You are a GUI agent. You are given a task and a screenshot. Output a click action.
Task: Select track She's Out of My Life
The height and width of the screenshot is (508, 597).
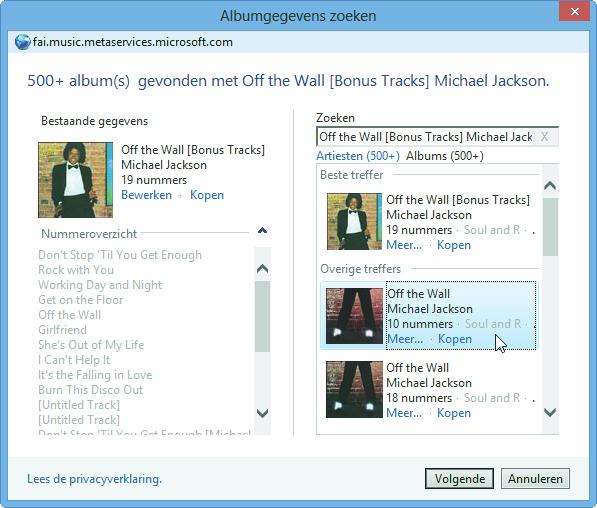[91, 345]
